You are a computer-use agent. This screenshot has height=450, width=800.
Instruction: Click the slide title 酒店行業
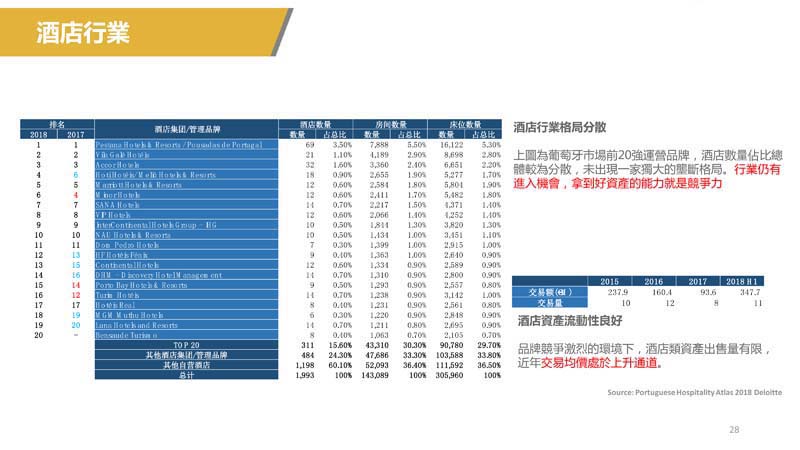tap(83, 33)
